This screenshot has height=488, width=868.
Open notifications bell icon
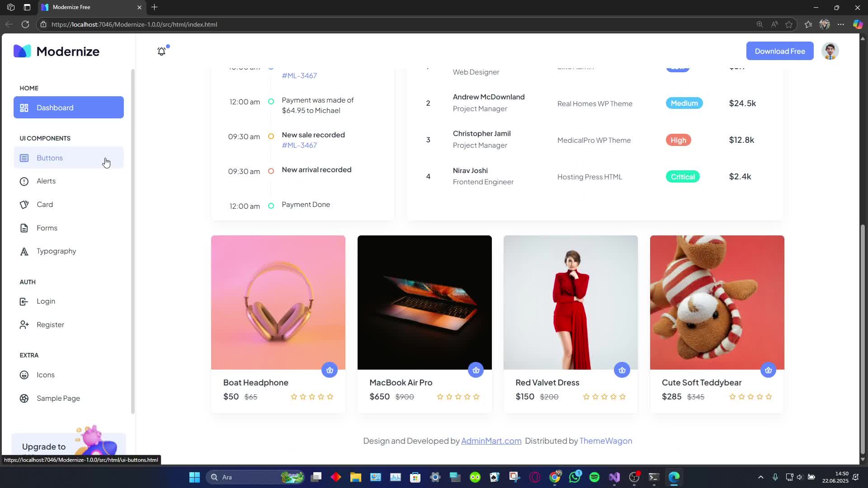coord(161,52)
